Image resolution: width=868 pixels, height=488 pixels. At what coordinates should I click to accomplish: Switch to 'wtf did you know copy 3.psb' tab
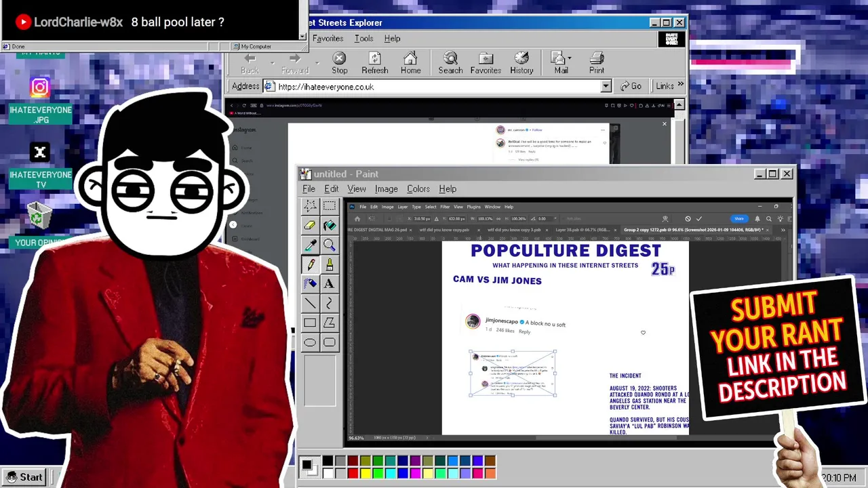(x=513, y=230)
